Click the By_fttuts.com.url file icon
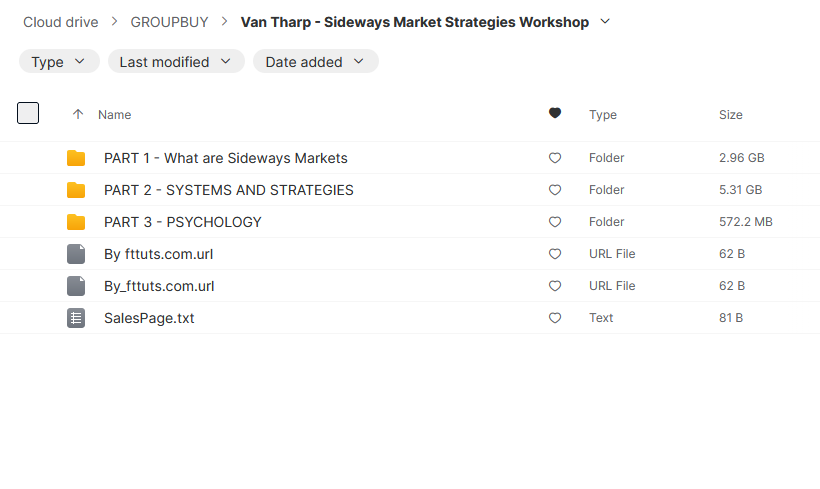 pos(76,286)
